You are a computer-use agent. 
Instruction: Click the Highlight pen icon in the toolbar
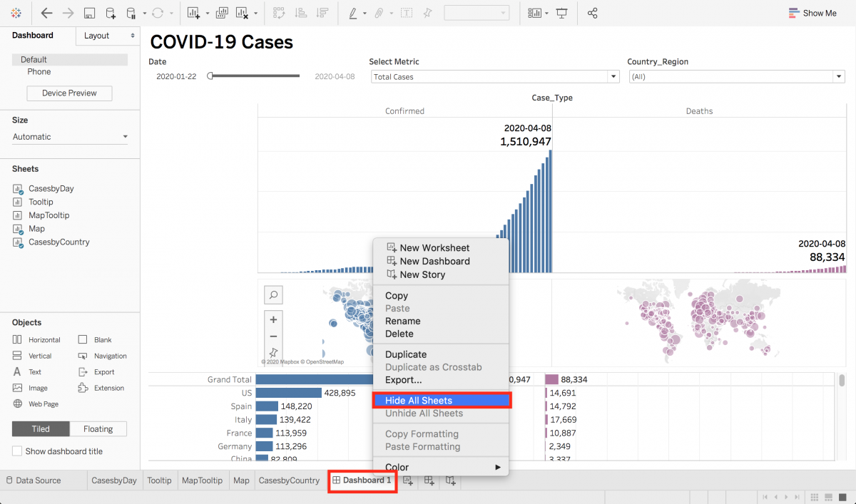tap(353, 13)
